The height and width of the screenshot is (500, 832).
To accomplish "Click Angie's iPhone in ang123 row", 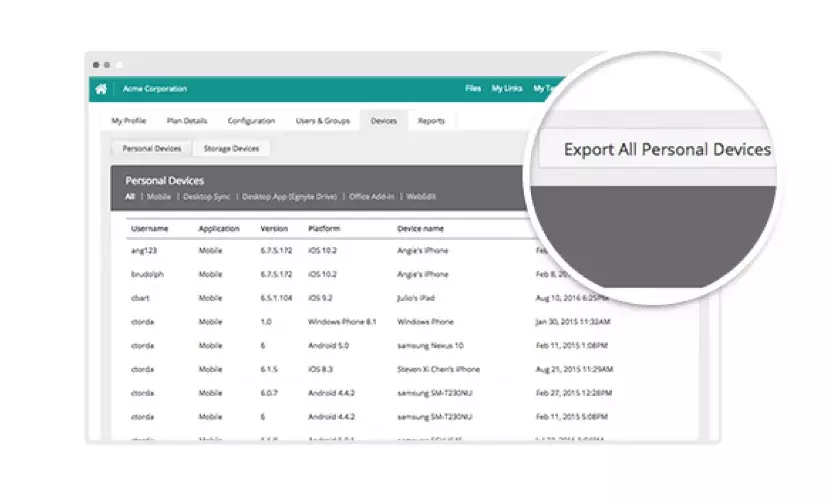I will point(422,251).
